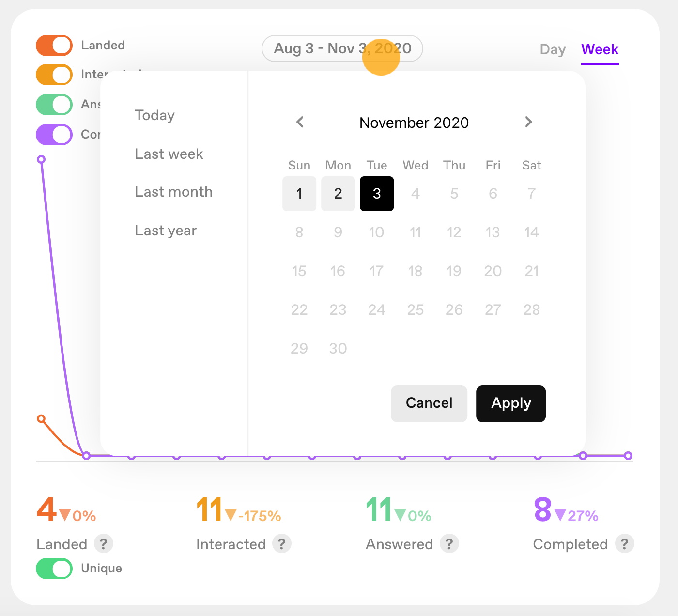678x616 pixels.
Task: Switch to the Day view tab
Action: pos(553,49)
